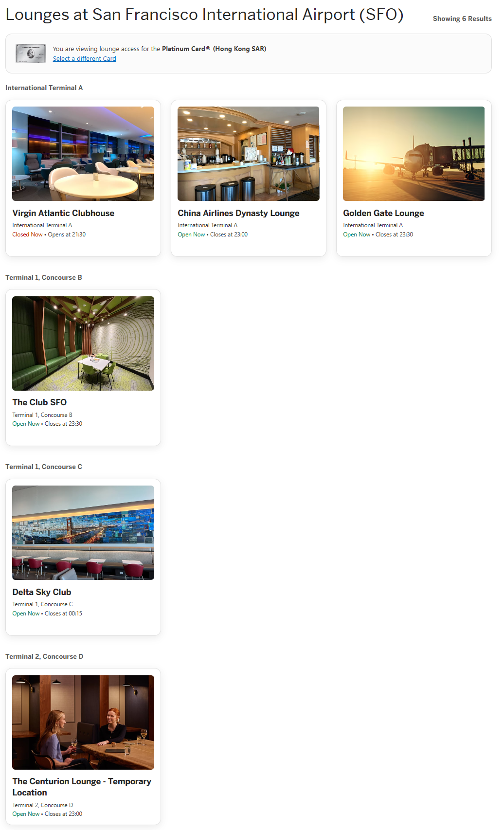
Task: Click The Club SFO title
Action: [x=39, y=402]
